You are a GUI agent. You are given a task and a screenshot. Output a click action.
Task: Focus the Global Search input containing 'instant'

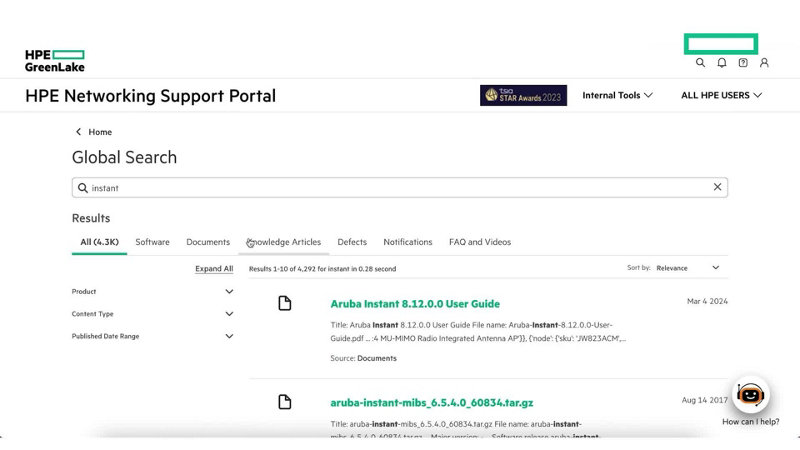tap(399, 188)
